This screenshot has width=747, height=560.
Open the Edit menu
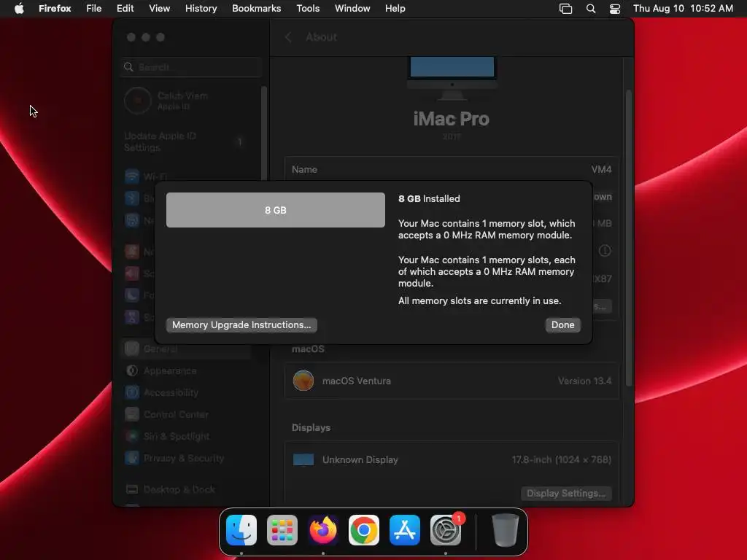pos(125,9)
